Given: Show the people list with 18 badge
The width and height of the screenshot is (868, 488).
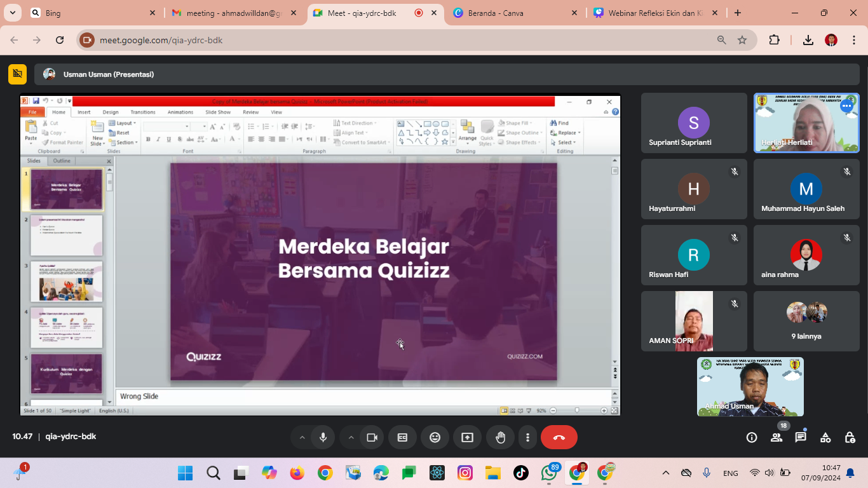Looking at the screenshot, I should coord(776,437).
